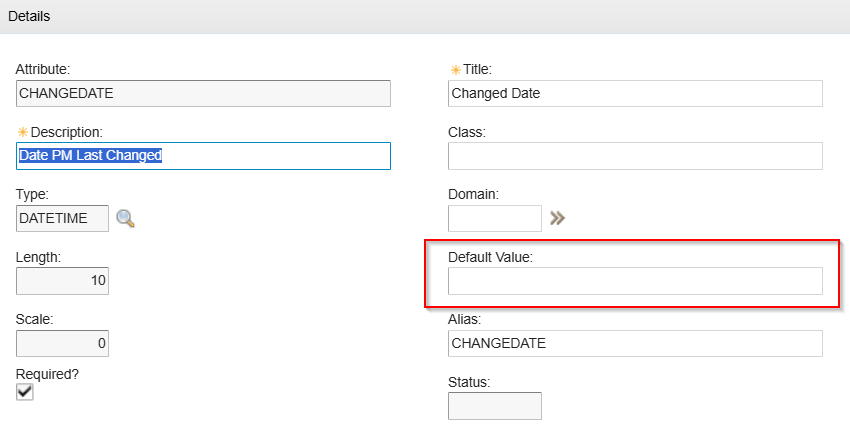Click inside the Default Value field
The image size is (850, 429).
(x=635, y=281)
